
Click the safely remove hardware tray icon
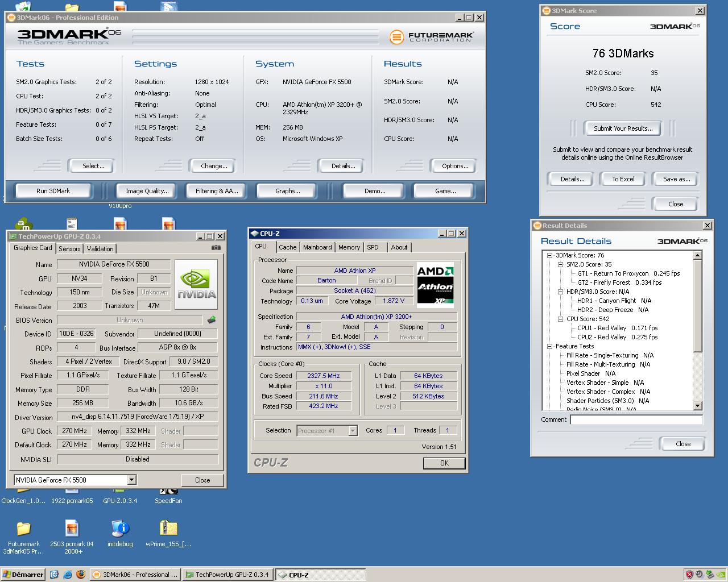(x=709, y=575)
